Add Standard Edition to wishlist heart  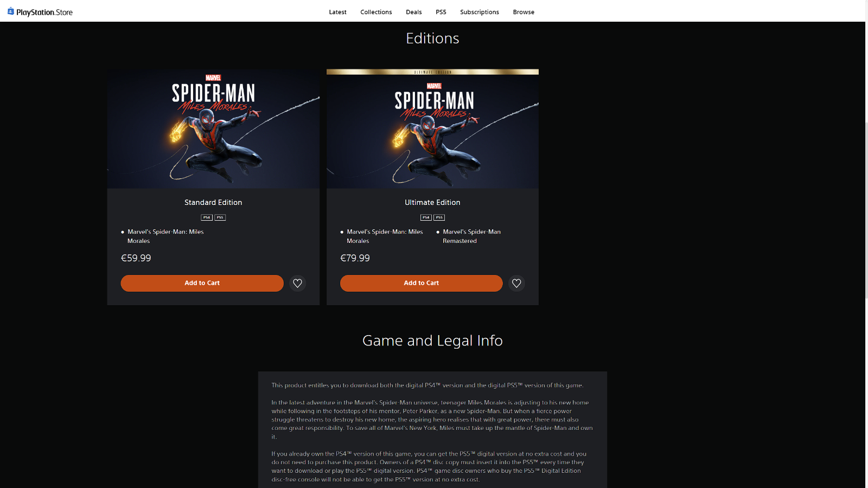pyautogui.click(x=297, y=283)
